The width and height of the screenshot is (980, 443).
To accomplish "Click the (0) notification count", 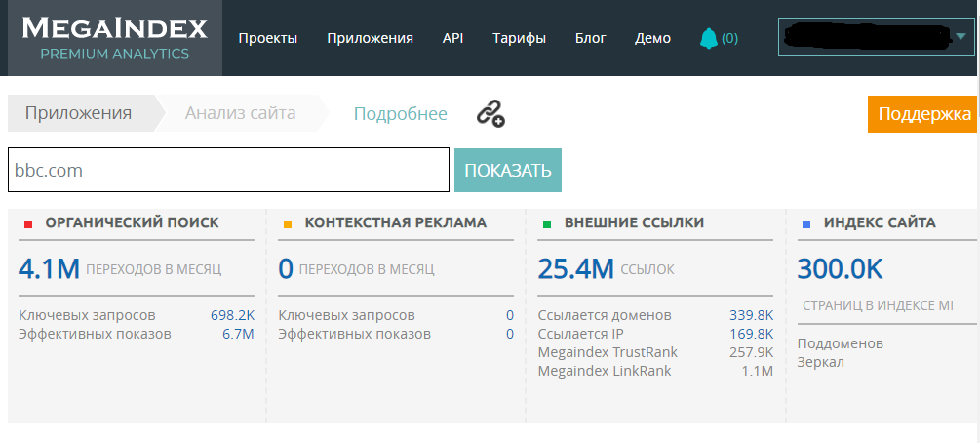I will click(729, 39).
